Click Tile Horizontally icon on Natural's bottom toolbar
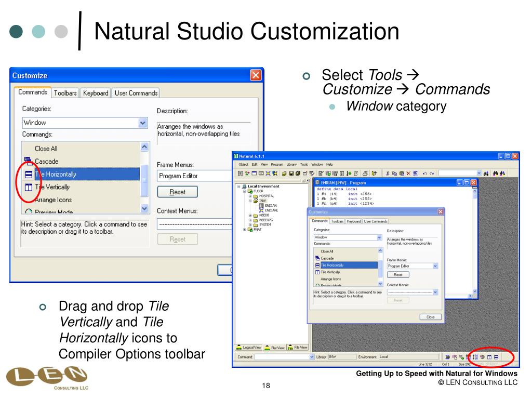This screenshot has width=532, height=399. point(496,357)
